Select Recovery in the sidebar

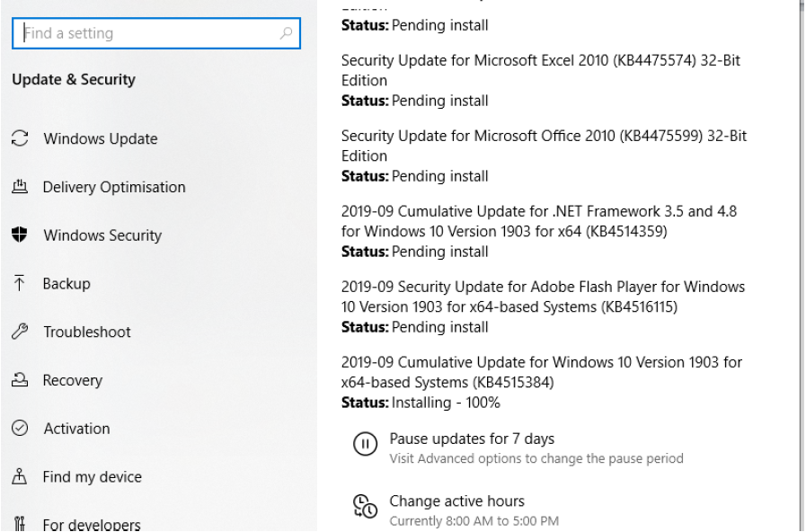(73, 380)
